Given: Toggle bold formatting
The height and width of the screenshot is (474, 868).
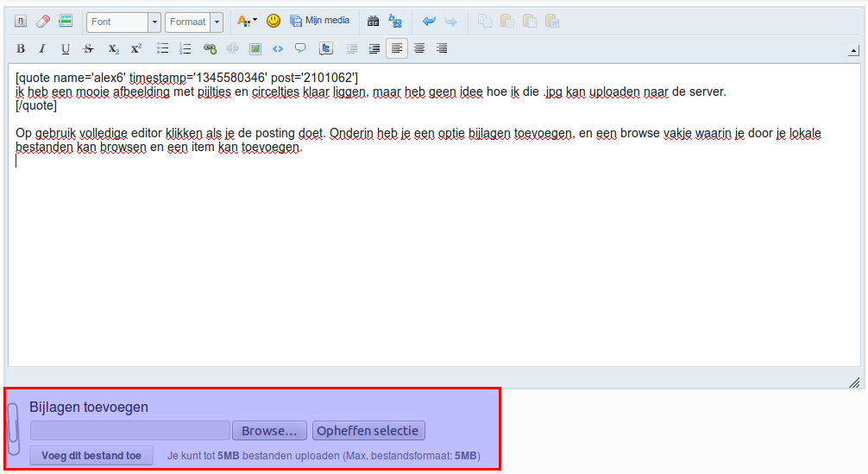Looking at the screenshot, I should coord(21,48).
